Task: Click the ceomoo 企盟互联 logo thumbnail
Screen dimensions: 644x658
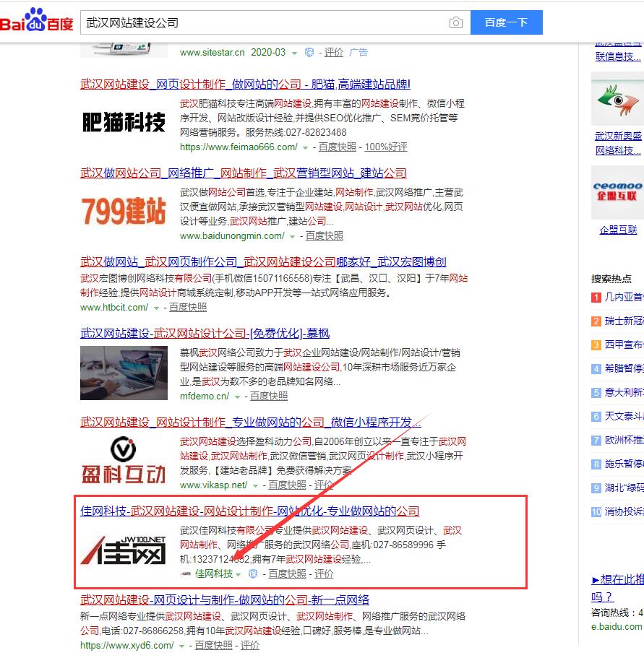Action: 617,193
